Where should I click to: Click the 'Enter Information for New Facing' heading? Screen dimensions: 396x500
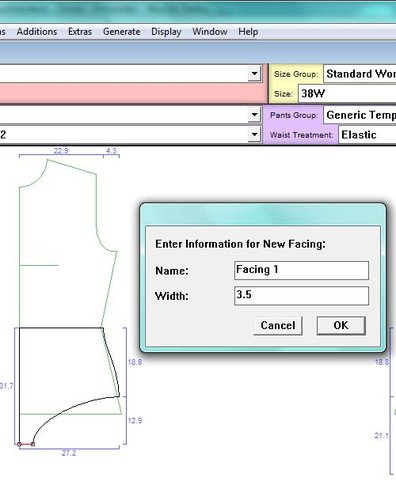tap(240, 244)
